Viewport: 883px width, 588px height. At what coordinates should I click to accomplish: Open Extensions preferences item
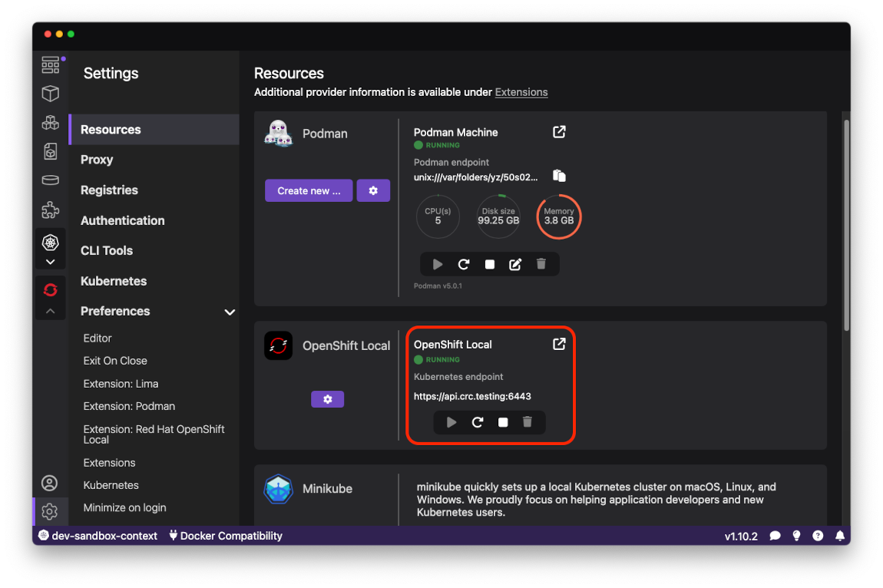click(x=109, y=463)
